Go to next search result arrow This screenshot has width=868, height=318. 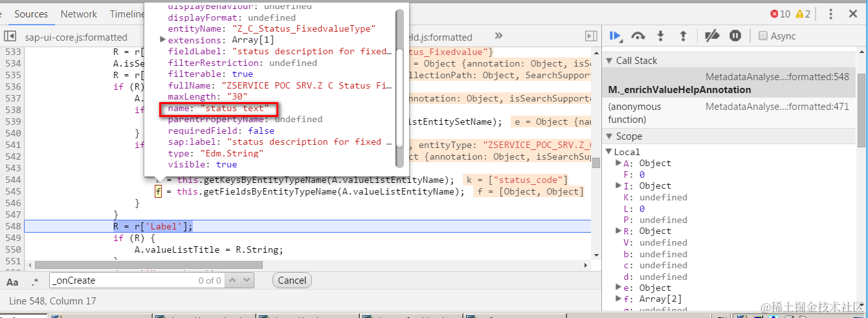click(247, 280)
